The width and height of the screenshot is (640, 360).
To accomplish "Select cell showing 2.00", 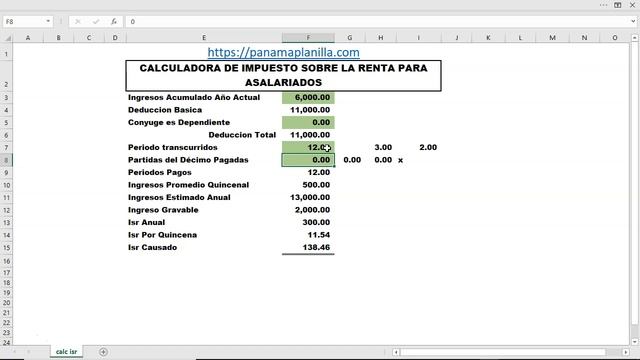I will pos(419,147).
